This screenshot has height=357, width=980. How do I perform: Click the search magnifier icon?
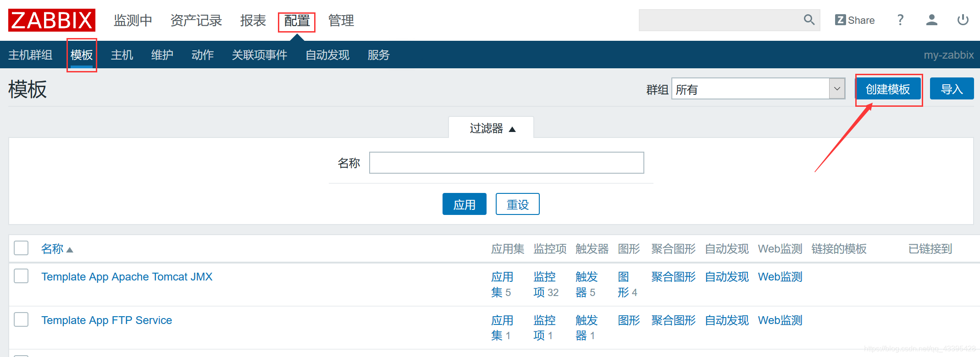pyautogui.click(x=809, y=20)
